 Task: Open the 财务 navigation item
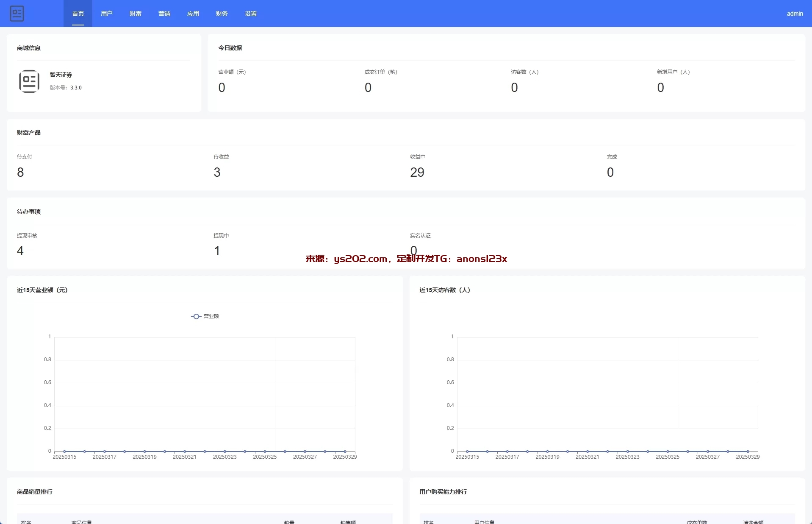(222, 14)
